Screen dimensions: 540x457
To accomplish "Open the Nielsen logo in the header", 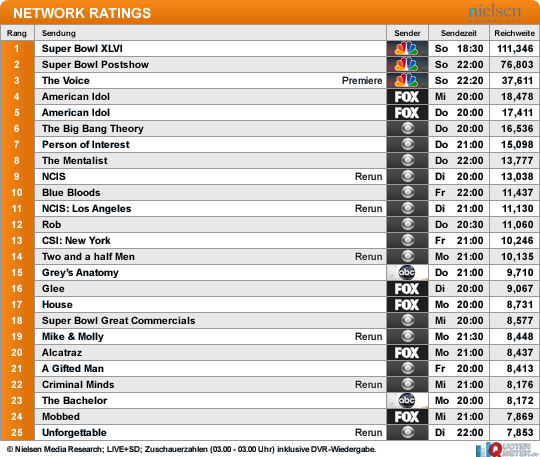I will (495, 12).
